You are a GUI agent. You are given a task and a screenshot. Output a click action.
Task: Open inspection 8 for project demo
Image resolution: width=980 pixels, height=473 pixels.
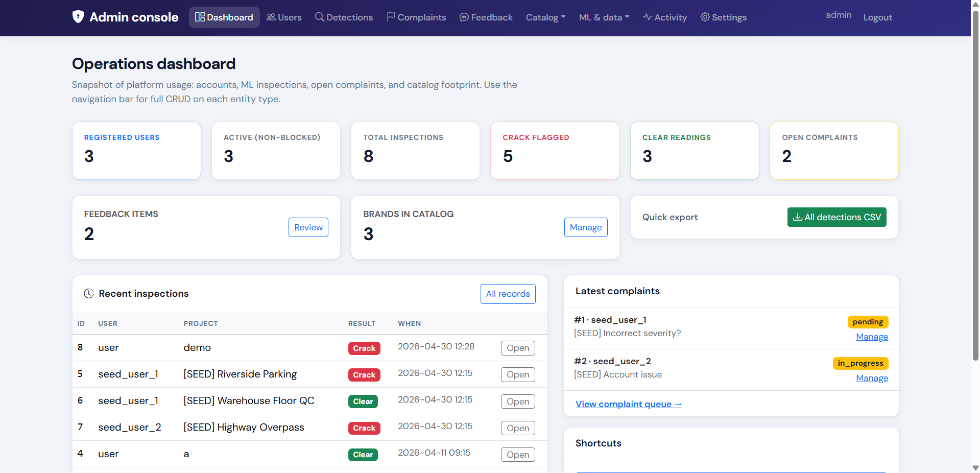(x=518, y=348)
